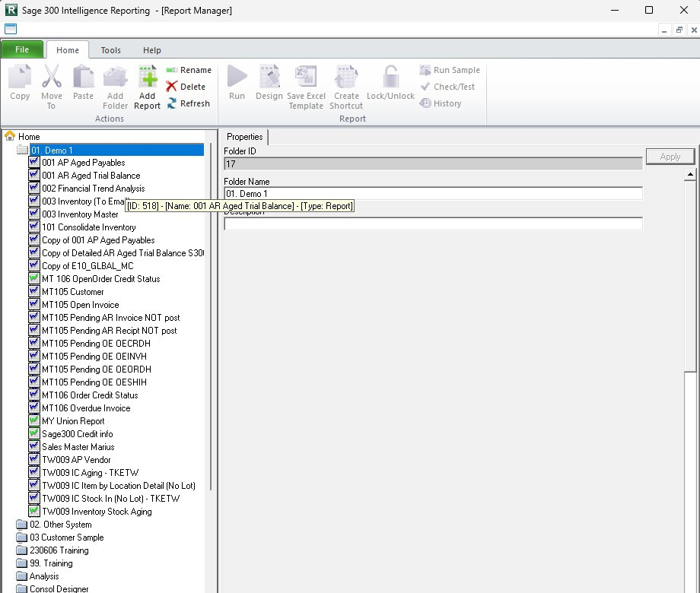This screenshot has width=700, height=593.
Task: Click the small window icon below title bar
Action: click(11, 29)
